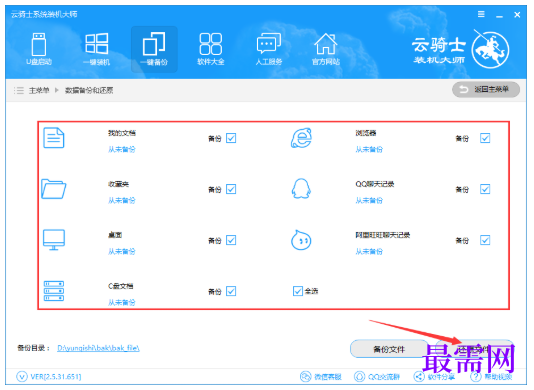Image resolution: width=534 pixels, height=390 pixels.
Task: Open the 人工服务 support tab
Action: (269, 49)
